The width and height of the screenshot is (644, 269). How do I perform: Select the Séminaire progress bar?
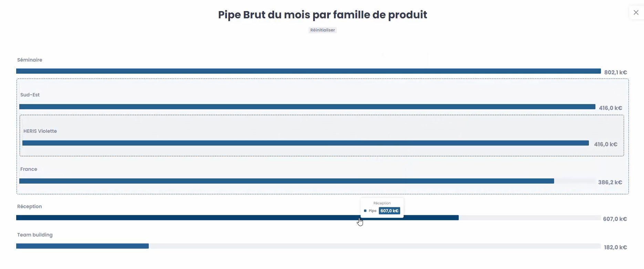[x=308, y=71]
